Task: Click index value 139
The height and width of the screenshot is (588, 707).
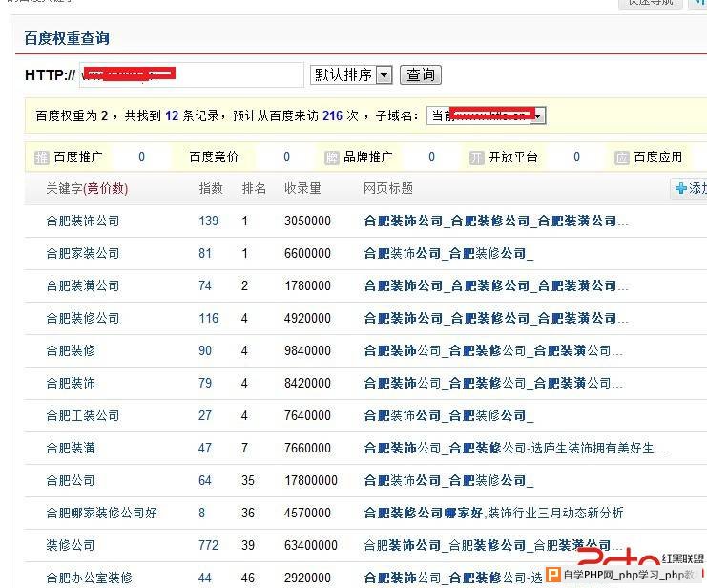Action: click(209, 220)
